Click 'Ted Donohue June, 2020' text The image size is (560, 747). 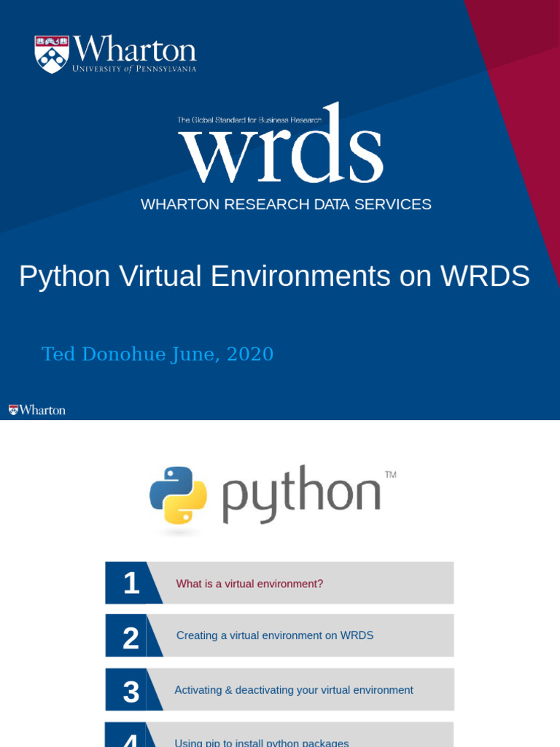157,355
